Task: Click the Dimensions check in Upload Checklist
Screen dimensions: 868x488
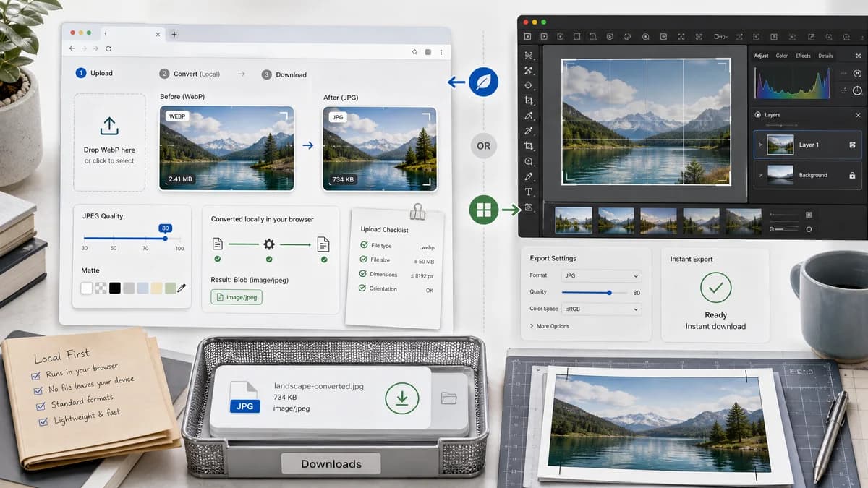Action: pyautogui.click(x=362, y=274)
